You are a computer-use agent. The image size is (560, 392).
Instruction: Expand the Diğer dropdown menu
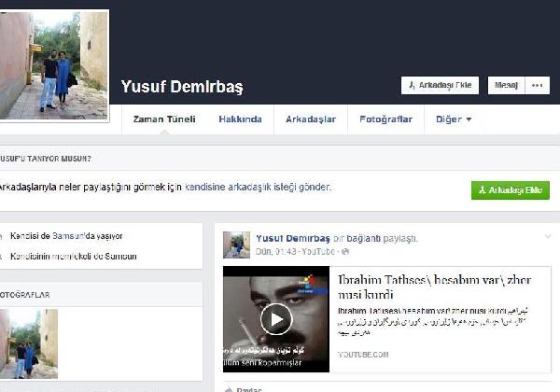point(454,119)
